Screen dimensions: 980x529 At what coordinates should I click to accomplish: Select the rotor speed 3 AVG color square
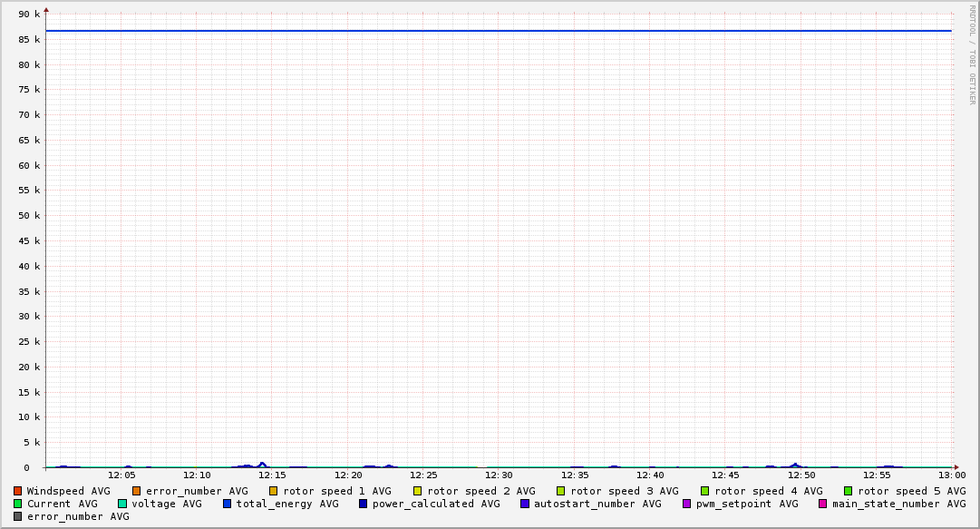coord(561,491)
